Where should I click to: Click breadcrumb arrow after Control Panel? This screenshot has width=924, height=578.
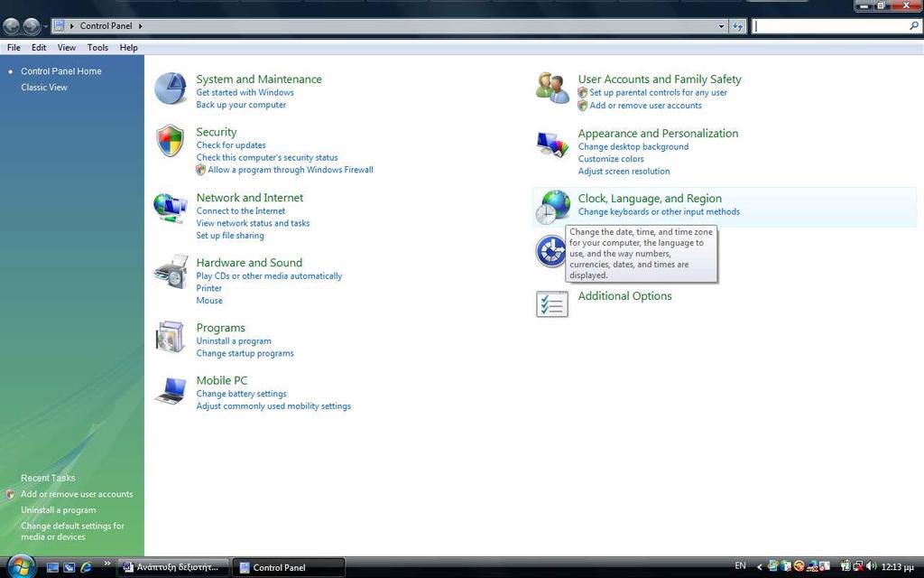[x=140, y=26]
